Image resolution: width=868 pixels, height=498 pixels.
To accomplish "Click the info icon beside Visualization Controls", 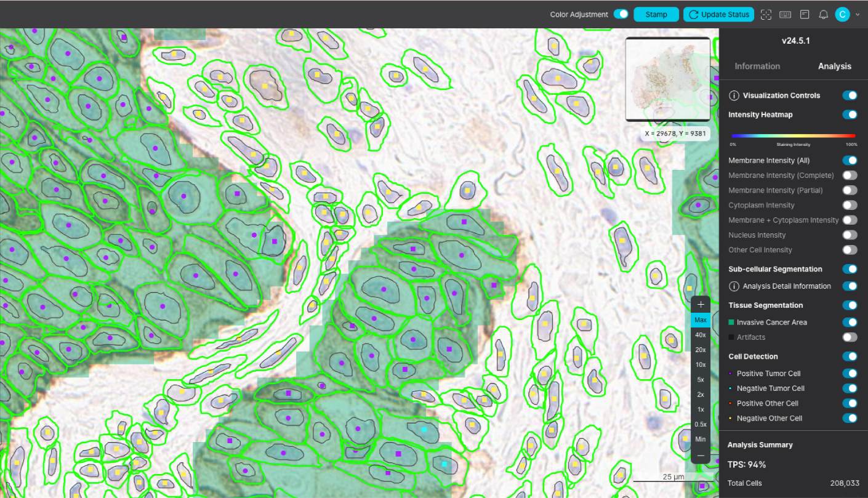I will (x=733, y=95).
